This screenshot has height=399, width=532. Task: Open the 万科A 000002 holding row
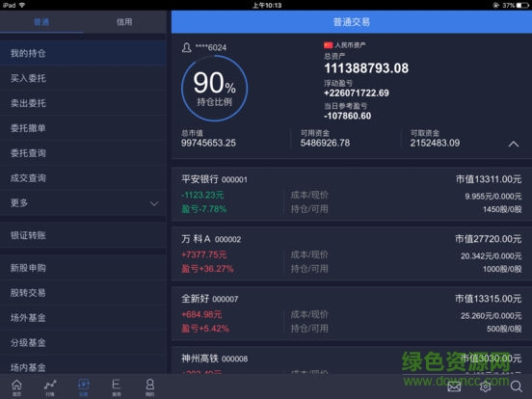(352, 253)
